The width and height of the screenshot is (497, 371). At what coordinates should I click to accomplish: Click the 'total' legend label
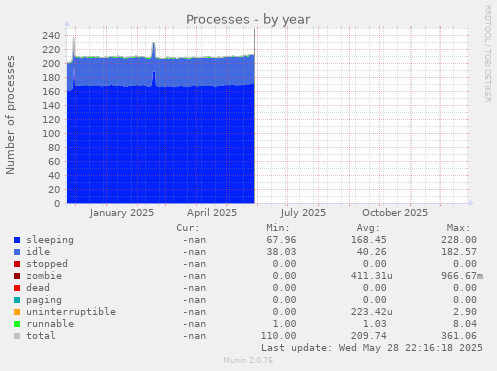41,336
